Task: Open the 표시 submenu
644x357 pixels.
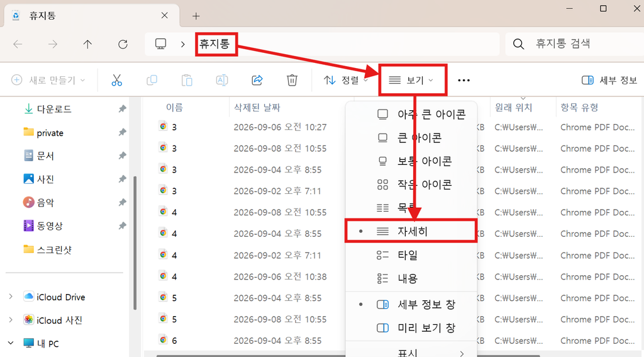Action: point(411,352)
